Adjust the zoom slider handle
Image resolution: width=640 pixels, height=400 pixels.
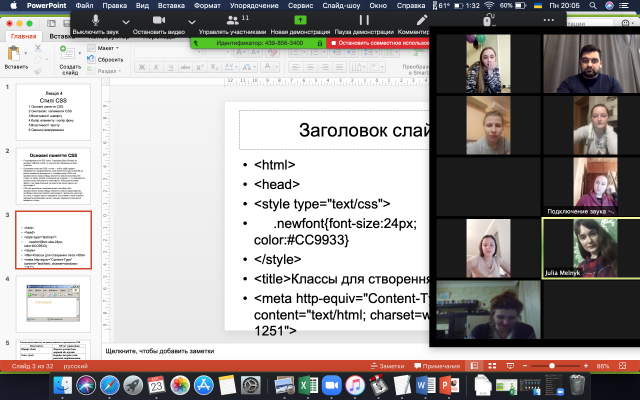[552, 366]
